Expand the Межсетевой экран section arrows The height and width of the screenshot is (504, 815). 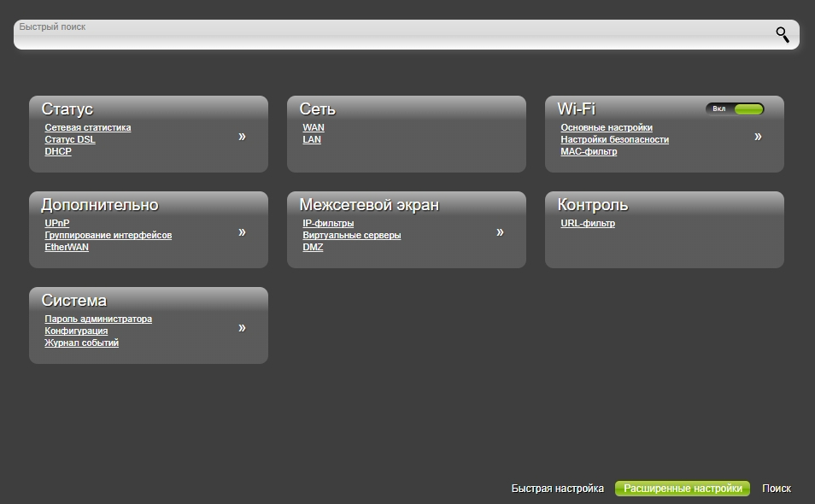pos(500,232)
